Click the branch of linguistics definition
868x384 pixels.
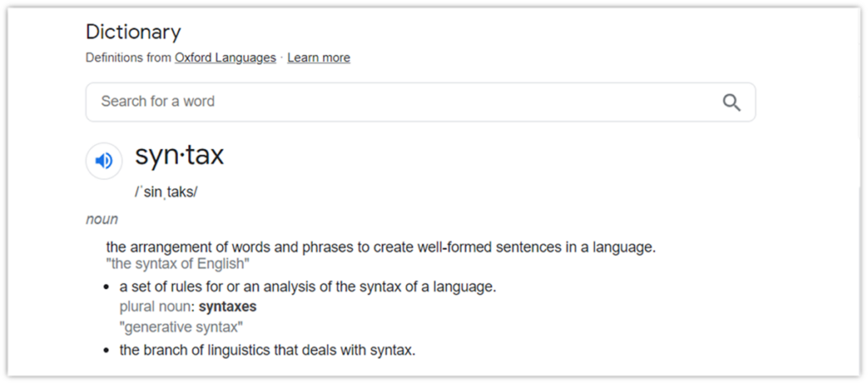267,349
